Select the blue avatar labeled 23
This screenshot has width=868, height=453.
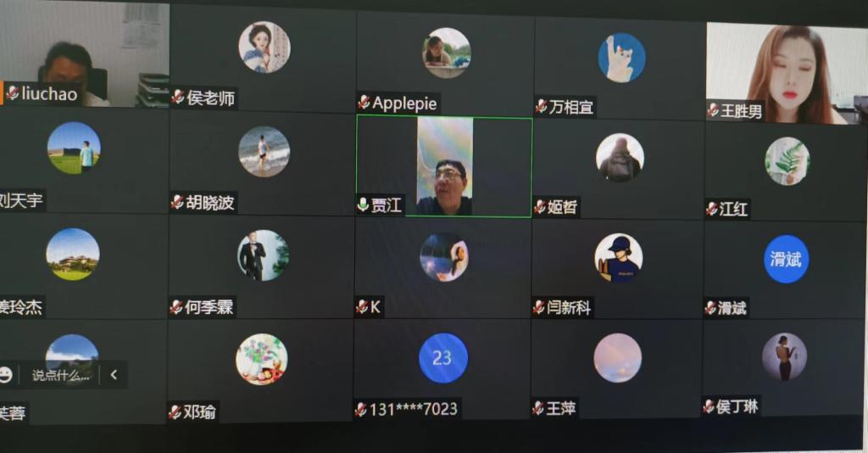point(442,358)
